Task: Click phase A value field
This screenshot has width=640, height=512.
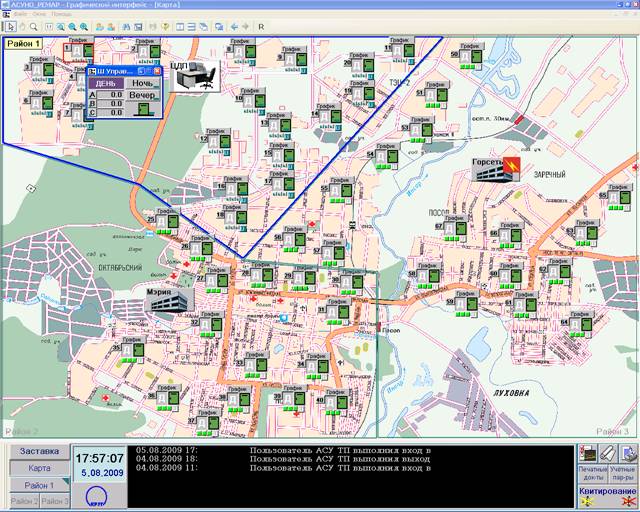Action: pyautogui.click(x=110, y=95)
